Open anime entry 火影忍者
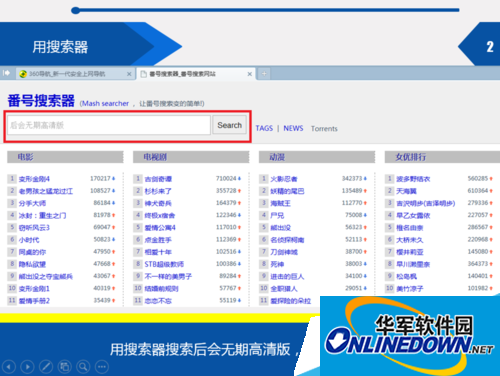The image size is (500, 376). (x=284, y=179)
